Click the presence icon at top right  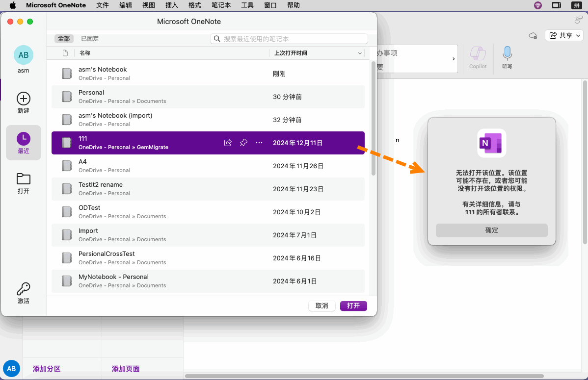click(x=579, y=20)
